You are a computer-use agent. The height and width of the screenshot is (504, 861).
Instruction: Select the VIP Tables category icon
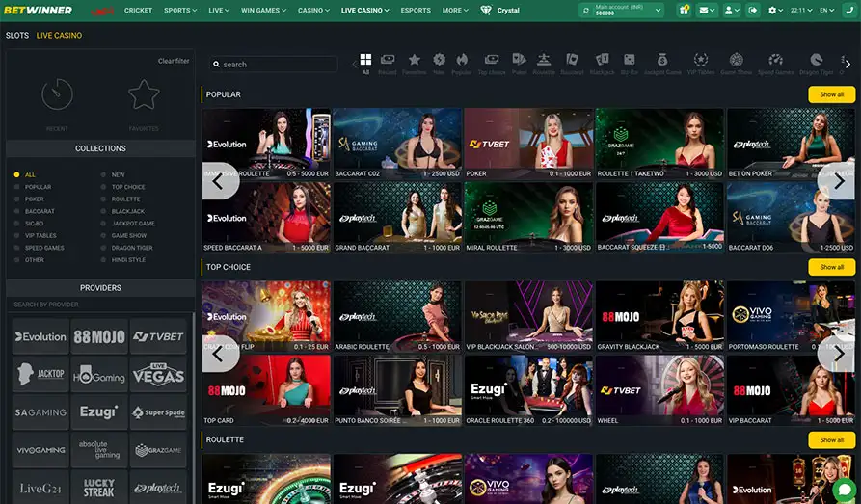coord(701,60)
